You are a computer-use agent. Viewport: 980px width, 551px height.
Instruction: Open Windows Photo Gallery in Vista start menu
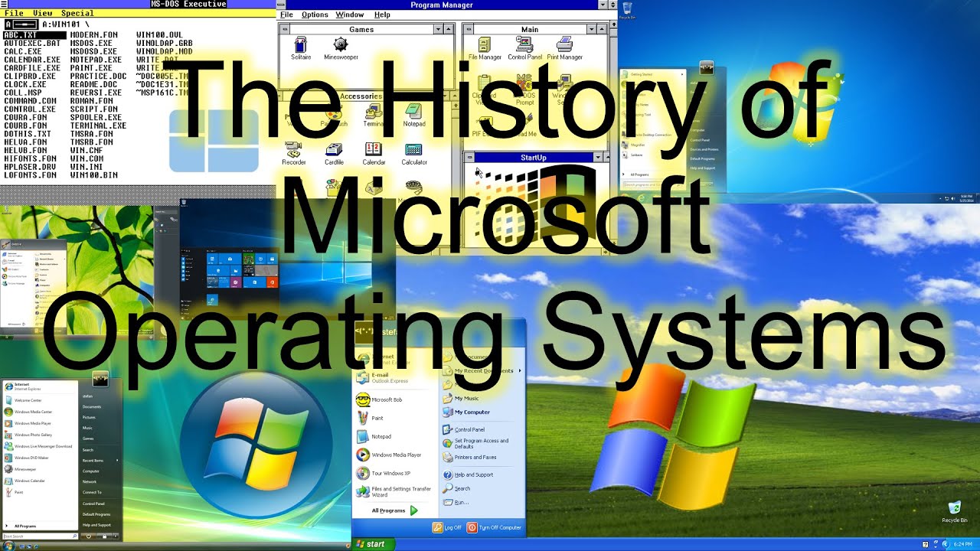[x=29, y=435]
